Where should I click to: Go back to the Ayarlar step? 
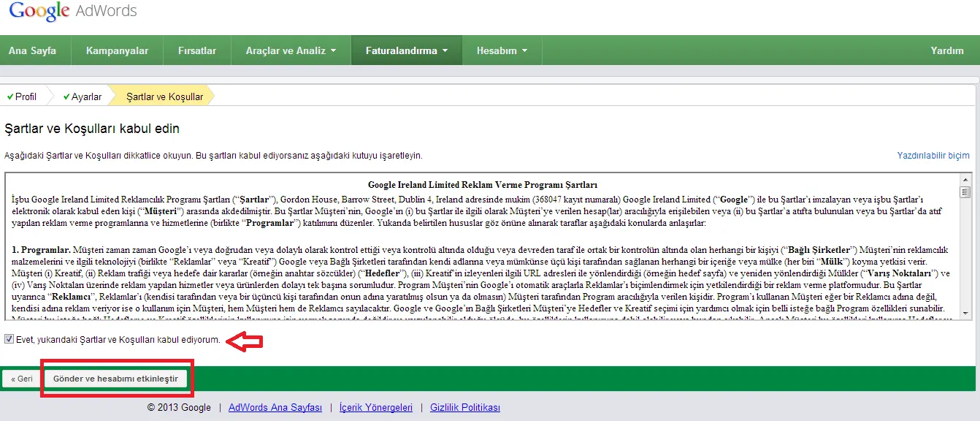(x=83, y=96)
